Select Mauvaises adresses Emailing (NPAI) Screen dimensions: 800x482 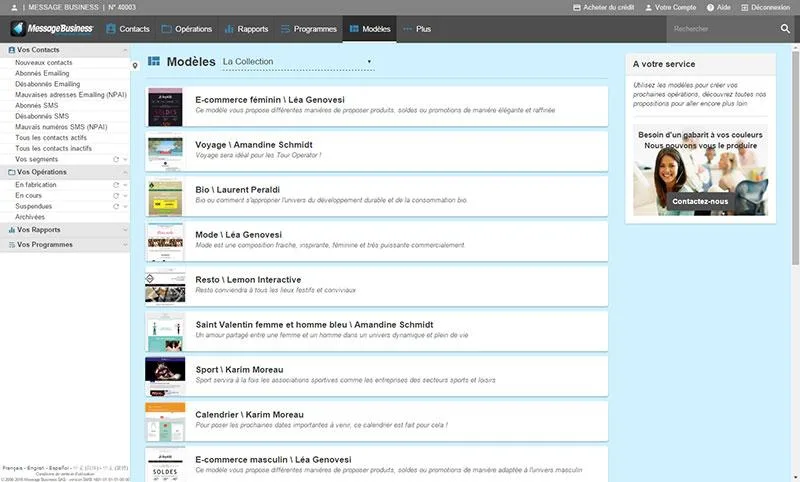click(x=71, y=95)
